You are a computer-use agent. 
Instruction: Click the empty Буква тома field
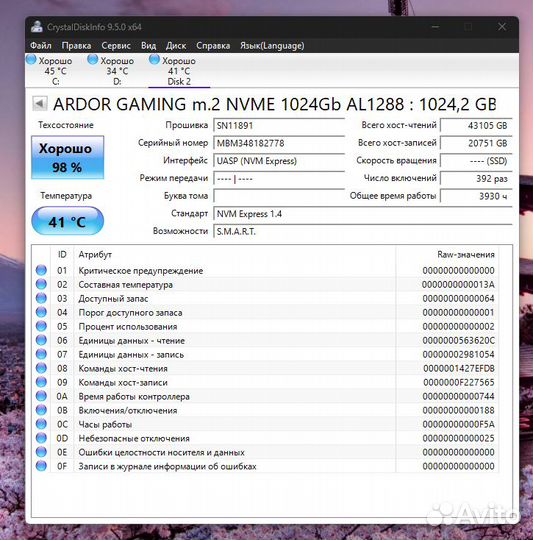click(x=279, y=196)
